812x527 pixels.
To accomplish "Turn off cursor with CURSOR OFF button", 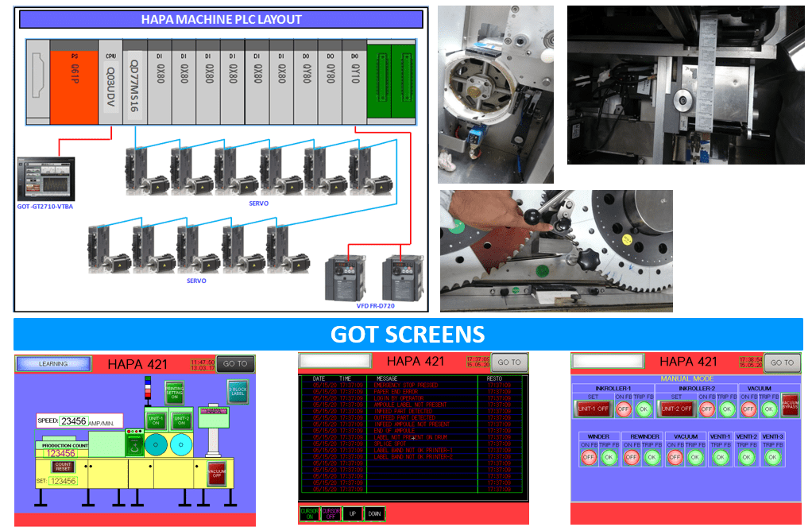I will pos(331,513).
